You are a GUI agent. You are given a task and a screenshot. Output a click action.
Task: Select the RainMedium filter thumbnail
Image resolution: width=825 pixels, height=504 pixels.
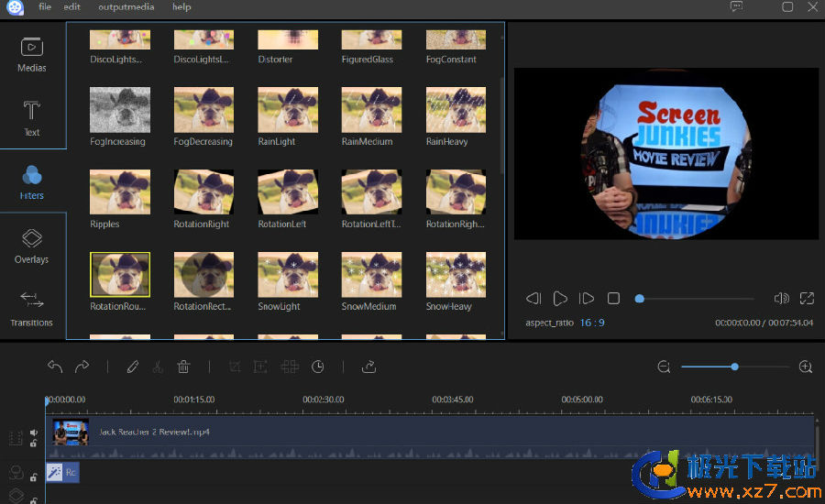click(371, 109)
